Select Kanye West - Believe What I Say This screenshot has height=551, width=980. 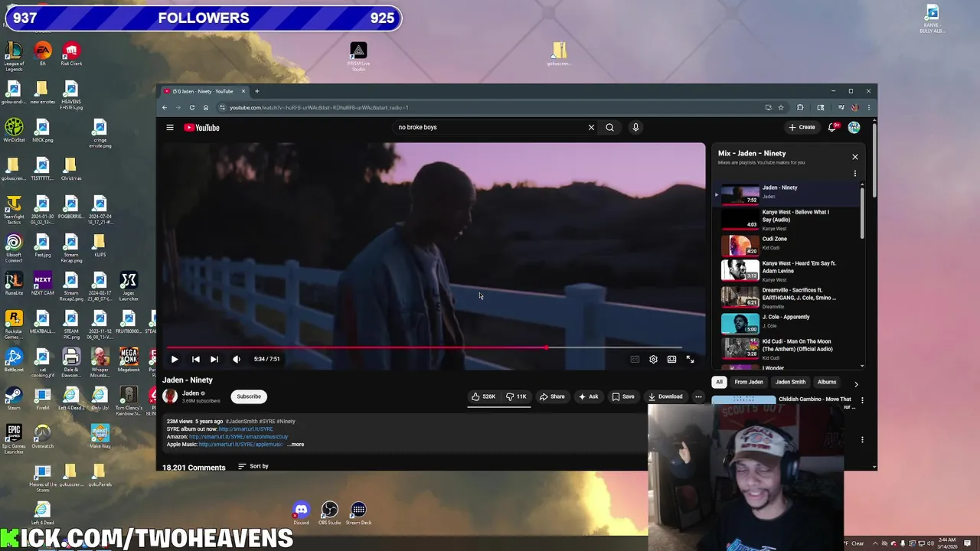pyautogui.click(x=789, y=220)
